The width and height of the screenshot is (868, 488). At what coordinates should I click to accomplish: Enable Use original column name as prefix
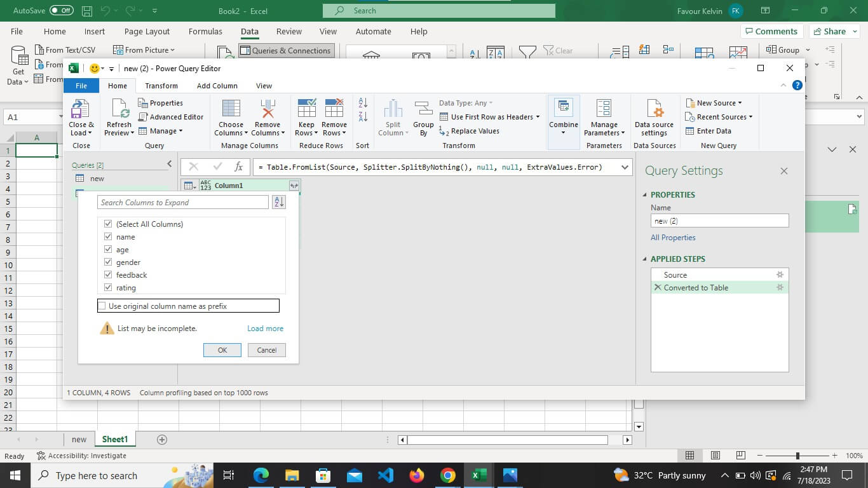[102, 306]
